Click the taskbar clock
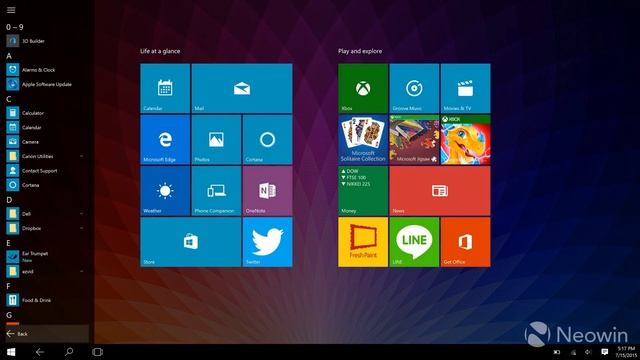 (626, 352)
